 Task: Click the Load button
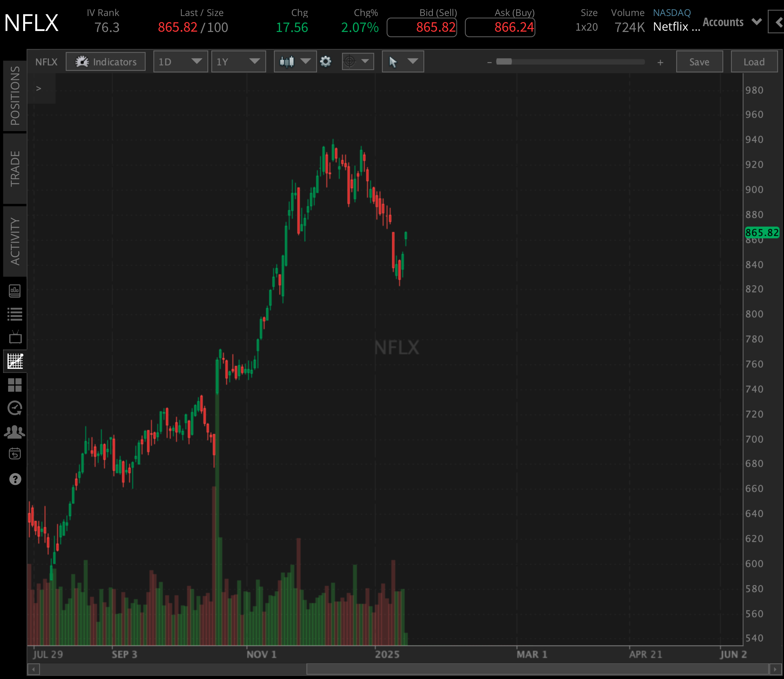[754, 61]
